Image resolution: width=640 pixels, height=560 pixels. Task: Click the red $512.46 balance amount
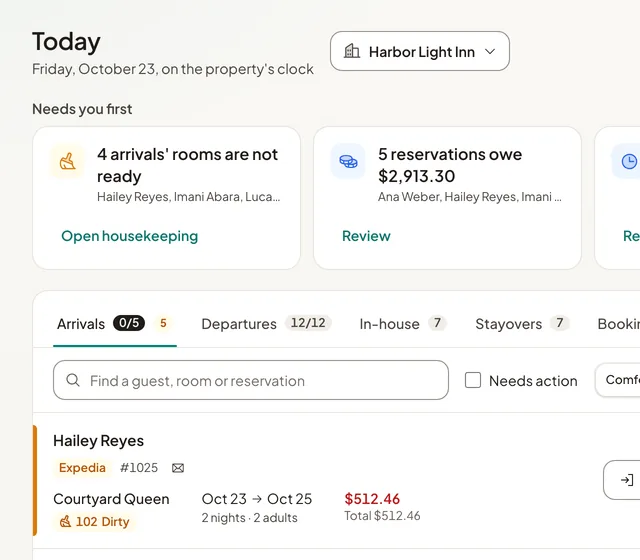[372, 499]
